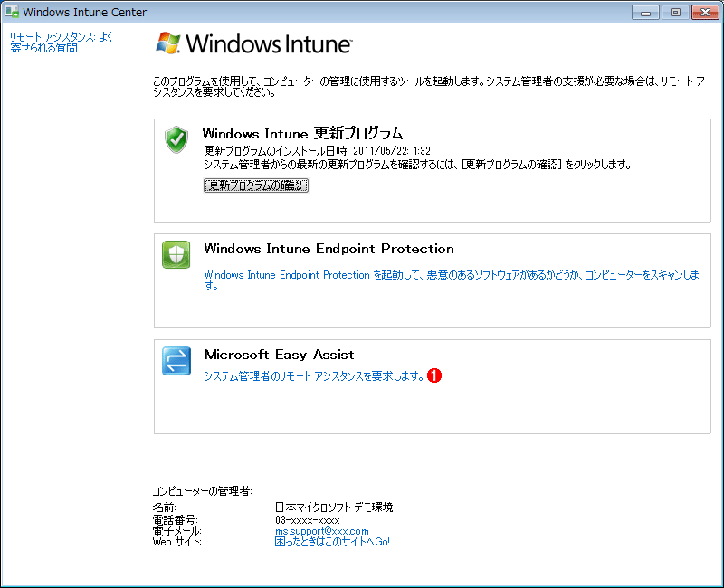The width and height of the screenshot is (724, 588).
Task: Click the 名前 label
Action: [165, 507]
